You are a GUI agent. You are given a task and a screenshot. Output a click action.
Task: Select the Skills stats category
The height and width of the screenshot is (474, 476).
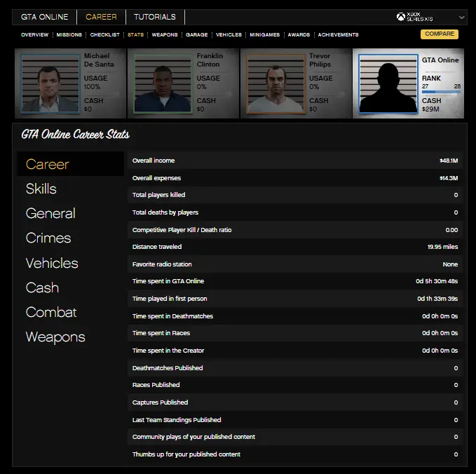(x=41, y=189)
